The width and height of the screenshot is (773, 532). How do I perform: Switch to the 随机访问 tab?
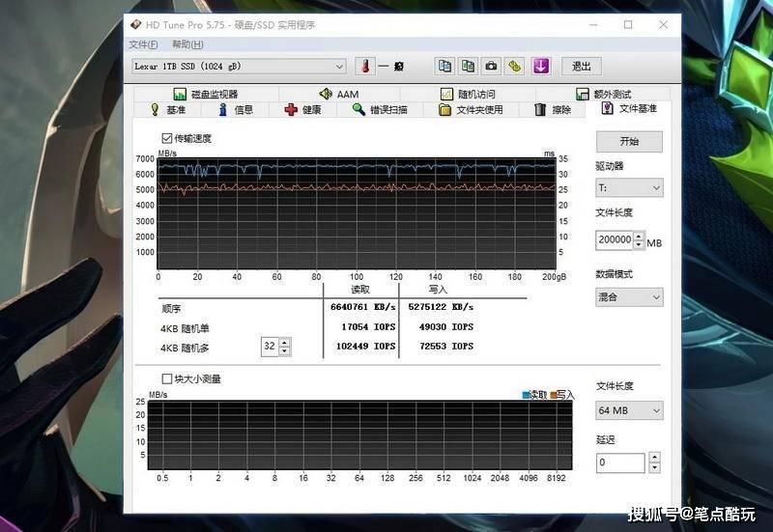click(468, 94)
